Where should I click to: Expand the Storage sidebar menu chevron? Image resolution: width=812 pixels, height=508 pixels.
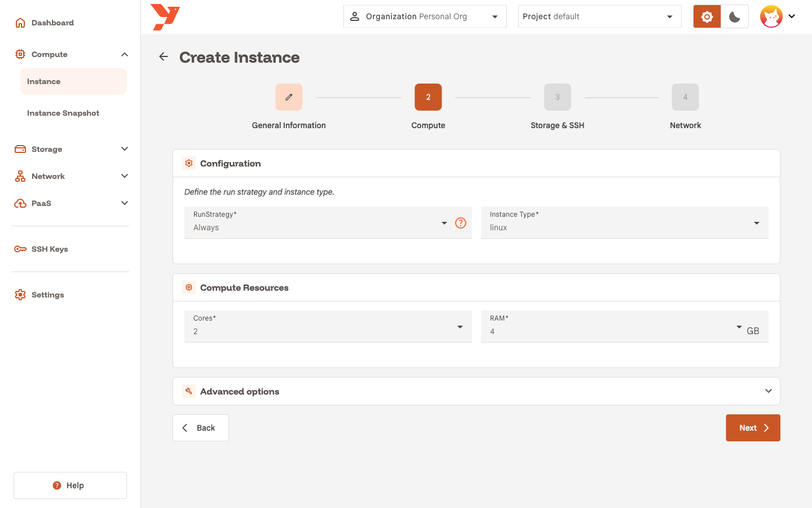[x=125, y=149]
